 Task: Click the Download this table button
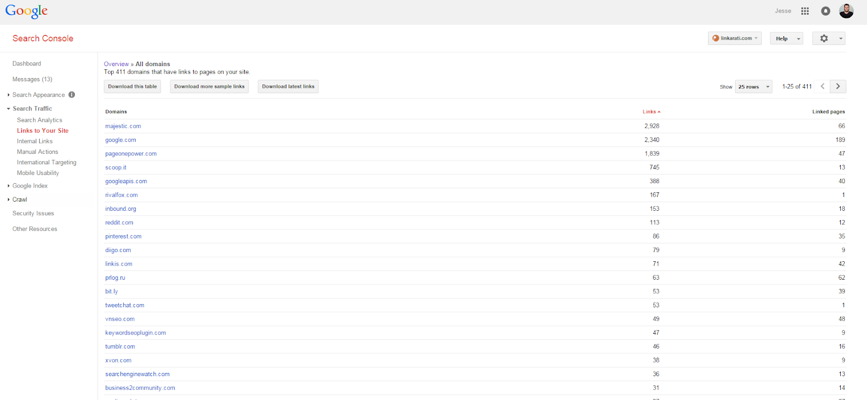tap(132, 87)
